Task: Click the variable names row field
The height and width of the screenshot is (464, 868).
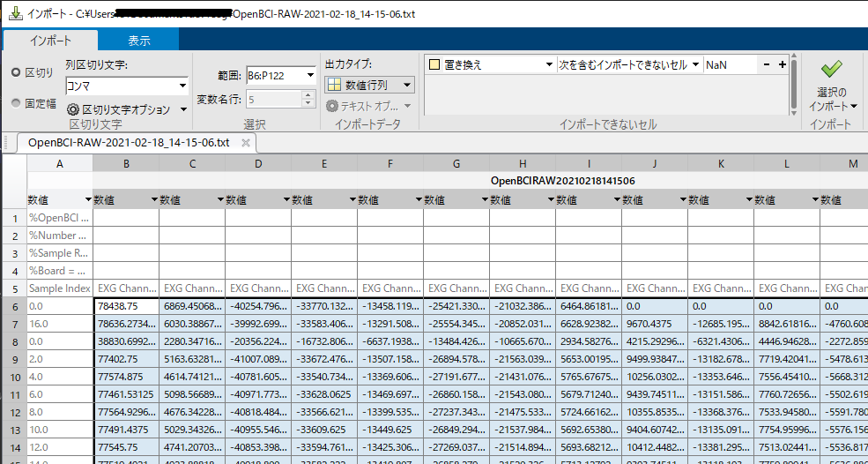Action: click(x=274, y=100)
